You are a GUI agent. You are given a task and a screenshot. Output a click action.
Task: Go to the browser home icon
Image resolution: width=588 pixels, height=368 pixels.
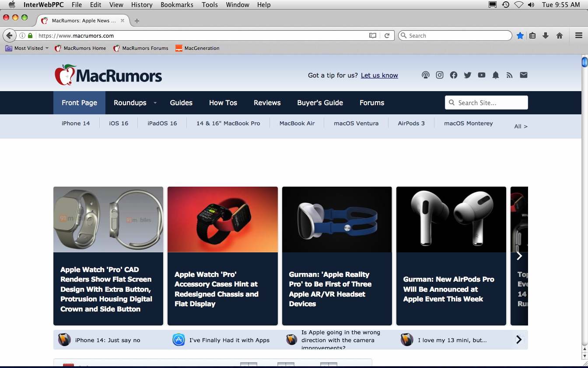click(x=559, y=35)
